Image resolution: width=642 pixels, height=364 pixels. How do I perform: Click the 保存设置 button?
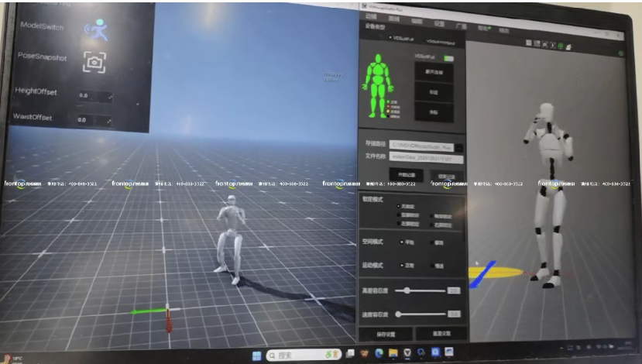tap(386, 334)
